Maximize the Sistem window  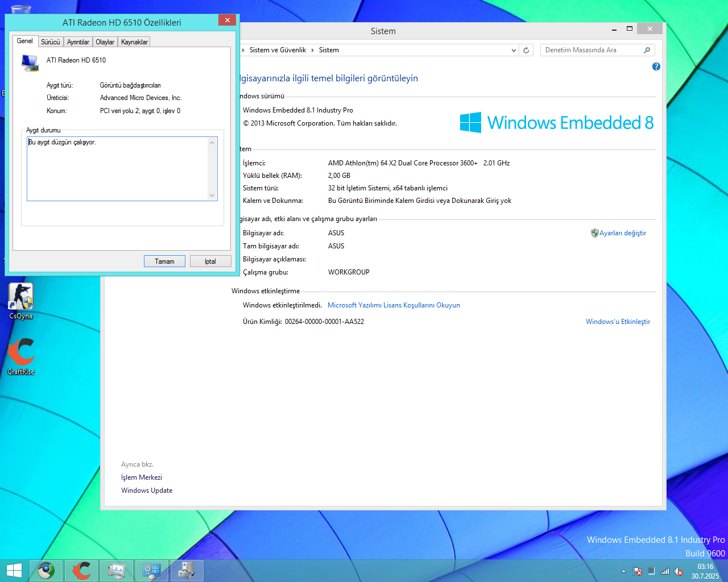coord(630,28)
